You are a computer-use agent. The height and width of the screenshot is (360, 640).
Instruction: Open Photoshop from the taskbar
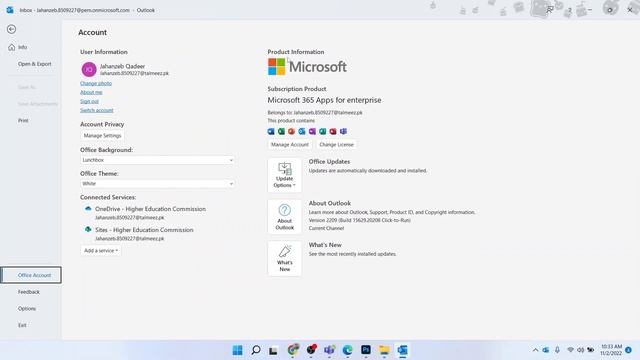click(x=366, y=350)
